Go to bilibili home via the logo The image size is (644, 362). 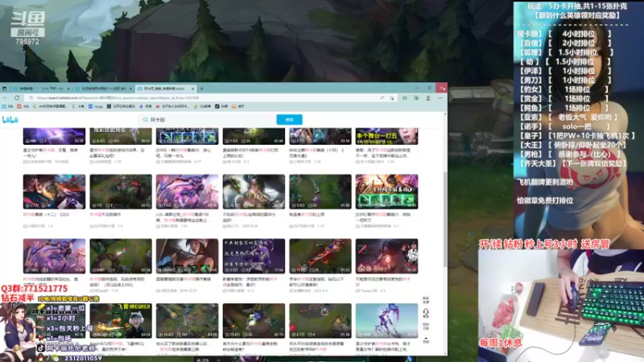[x=10, y=119]
